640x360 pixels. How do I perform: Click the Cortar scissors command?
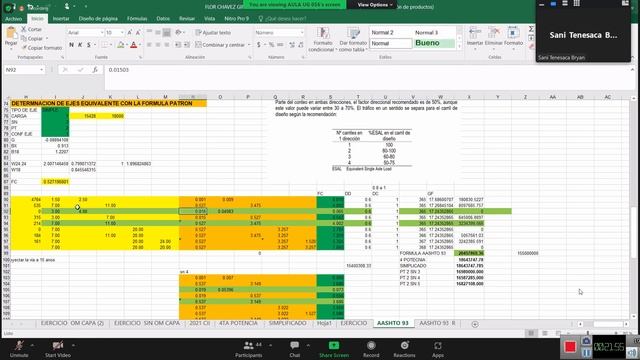pos(31,29)
